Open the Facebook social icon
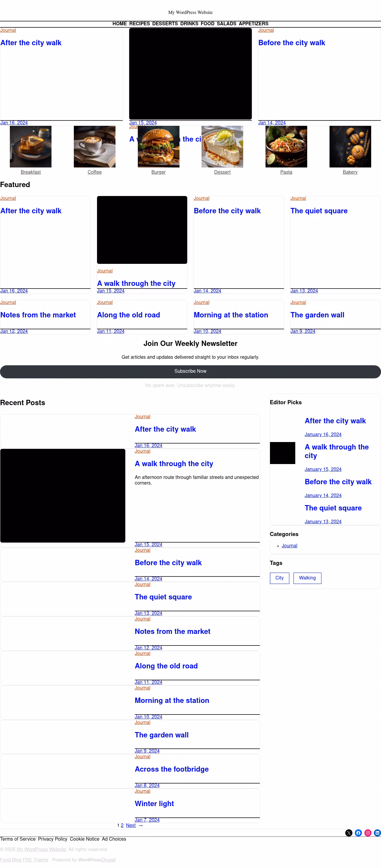381x868 pixels. (358, 833)
